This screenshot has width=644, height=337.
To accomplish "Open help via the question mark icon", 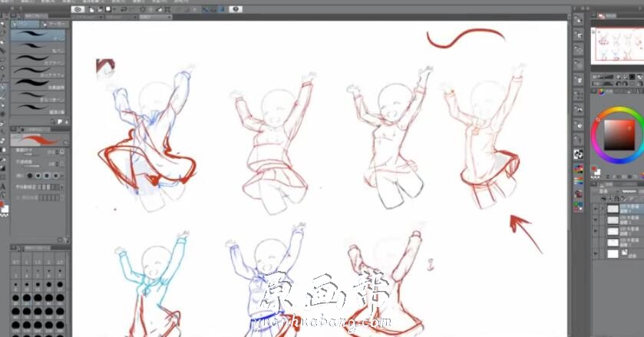I will [x=236, y=9].
